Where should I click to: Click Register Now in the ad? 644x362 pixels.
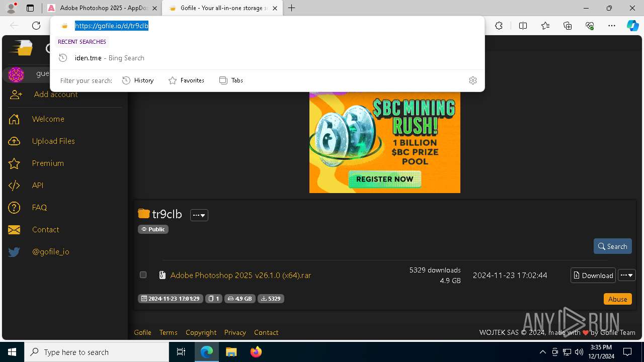click(385, 179)
